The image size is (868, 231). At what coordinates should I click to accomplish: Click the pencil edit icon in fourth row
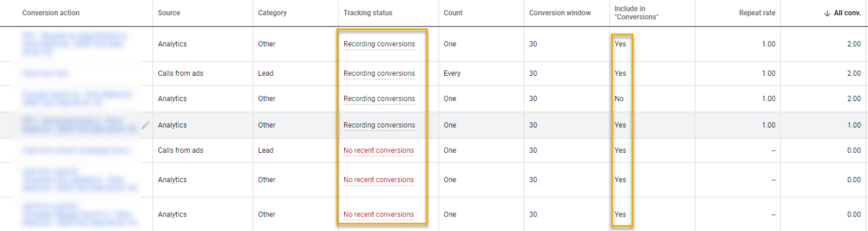click(x=145, y=125)
